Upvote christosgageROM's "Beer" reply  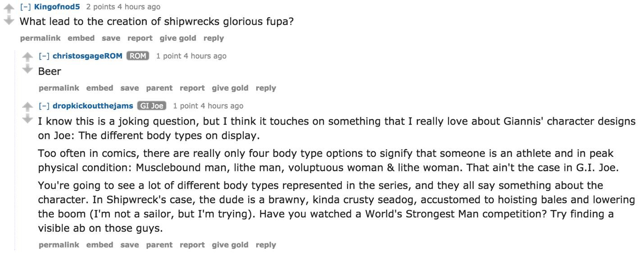click(x=27, y=57)
